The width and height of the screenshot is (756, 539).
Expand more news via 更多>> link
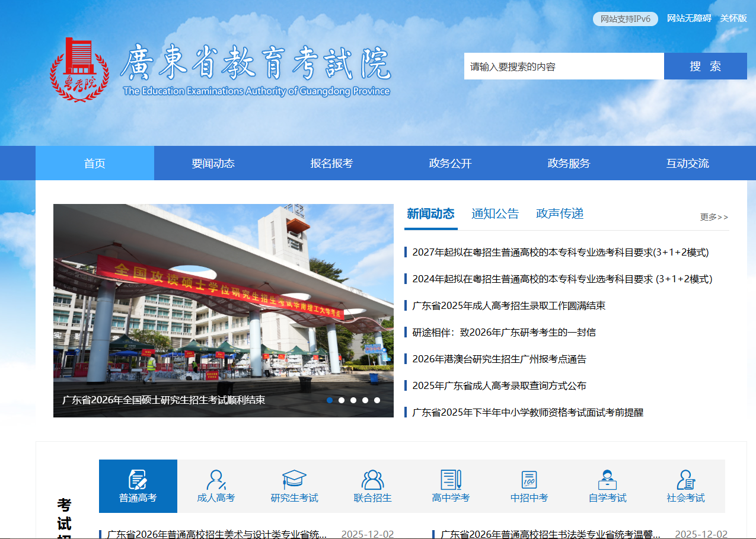714,217
